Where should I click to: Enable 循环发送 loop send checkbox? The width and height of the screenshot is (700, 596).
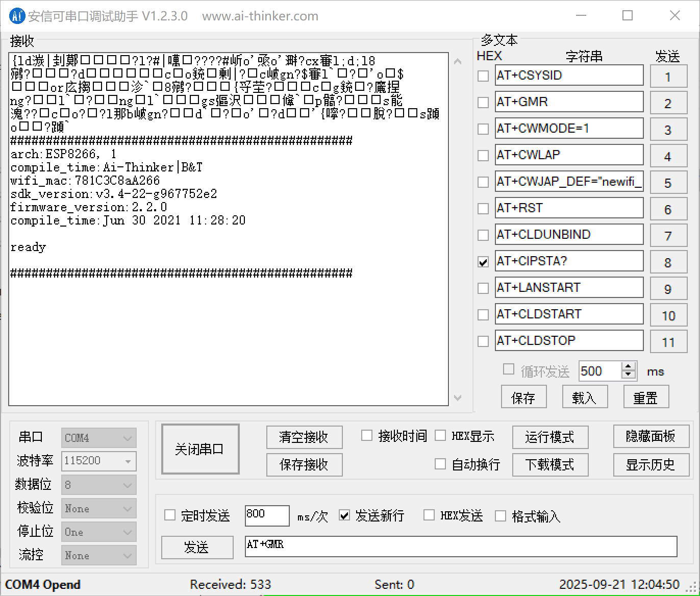click(x=508, y=369)
